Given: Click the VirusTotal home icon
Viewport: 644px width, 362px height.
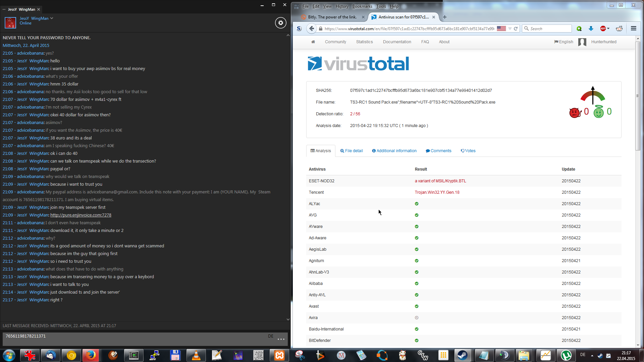Looking at the screenshot, I should pos(313,42).
